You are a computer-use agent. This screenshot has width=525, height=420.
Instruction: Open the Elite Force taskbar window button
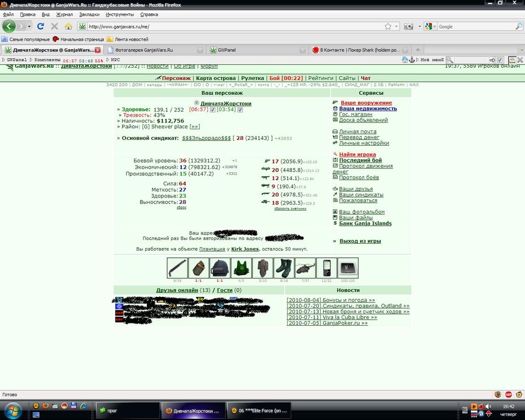pos(259,410)
